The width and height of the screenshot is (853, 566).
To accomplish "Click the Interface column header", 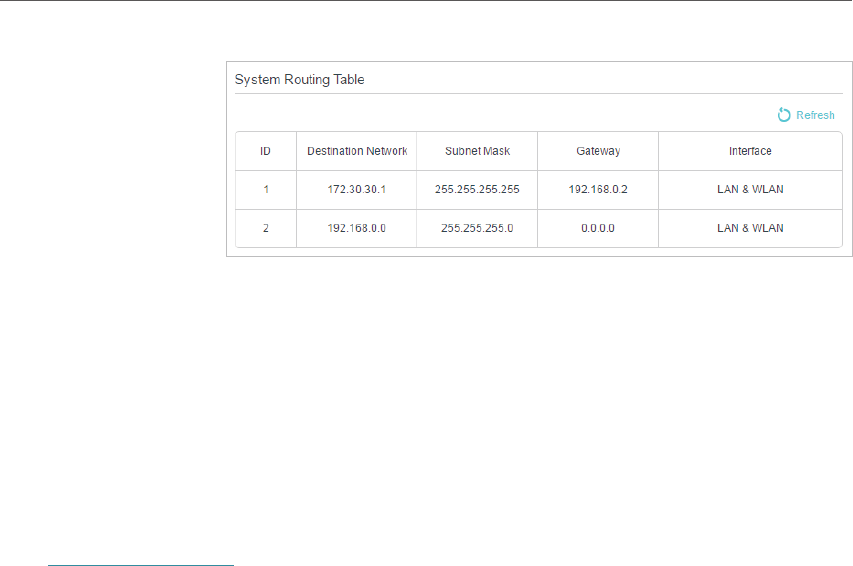I will [x=750, y=151].
